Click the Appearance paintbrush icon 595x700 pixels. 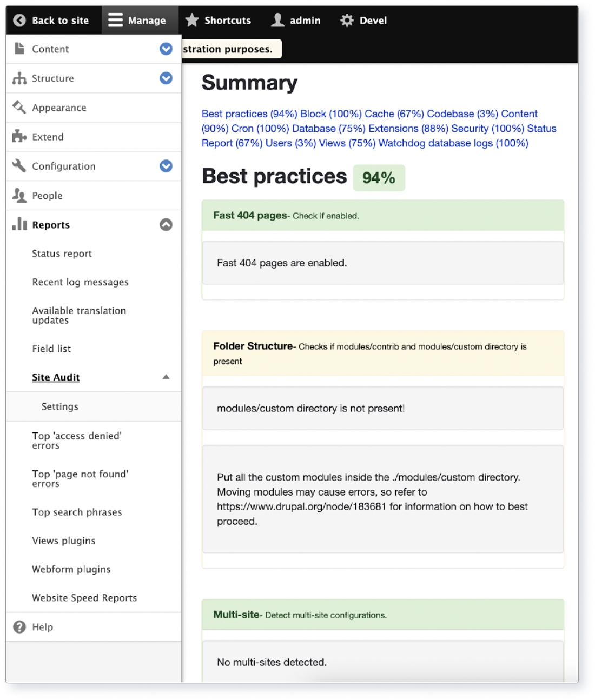pyautogui.click(x=19, y=107)
